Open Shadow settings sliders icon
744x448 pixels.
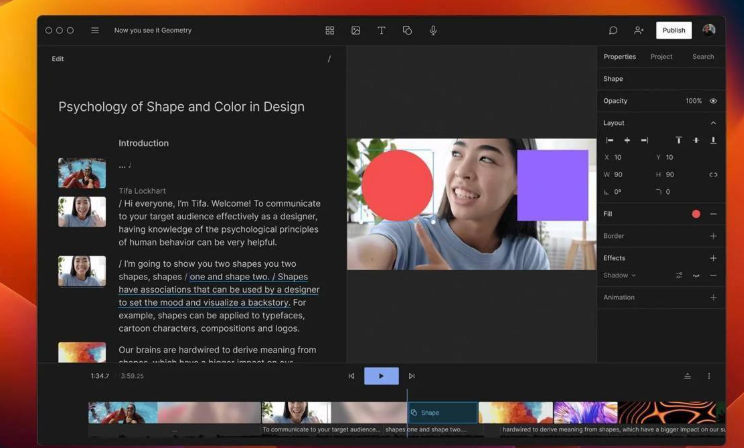(x=679, y=275)
